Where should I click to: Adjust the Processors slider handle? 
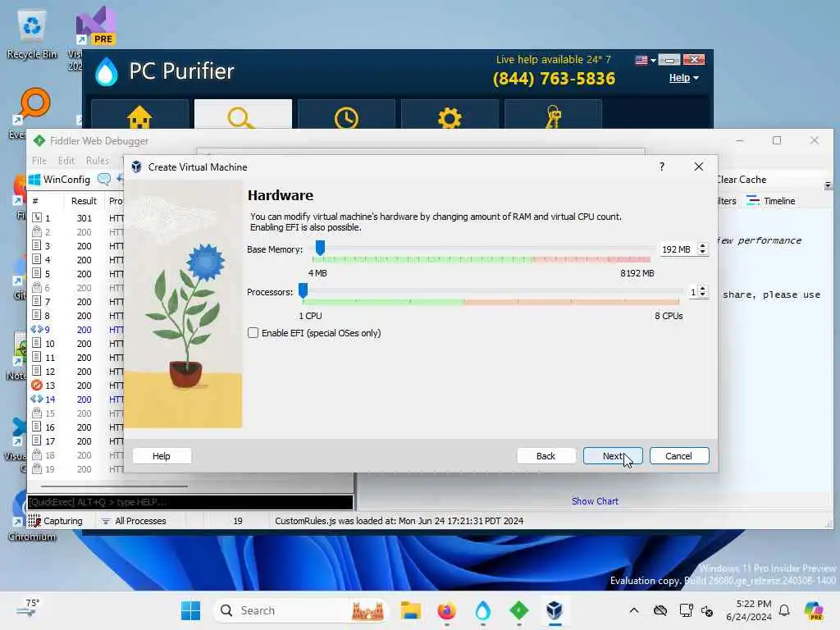[x=303, y=291]
